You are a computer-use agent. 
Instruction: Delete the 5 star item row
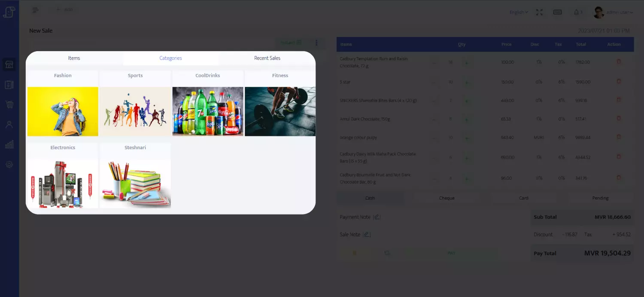click(x=619, y=82)
